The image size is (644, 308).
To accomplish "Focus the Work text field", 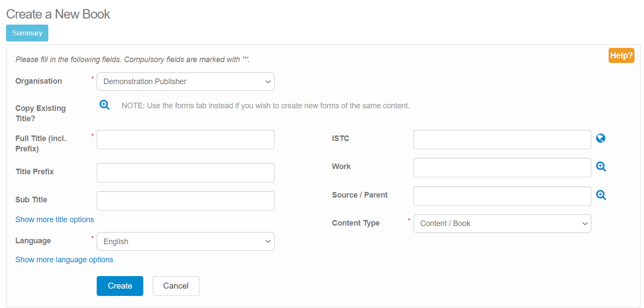I will [x=502, y=167].
